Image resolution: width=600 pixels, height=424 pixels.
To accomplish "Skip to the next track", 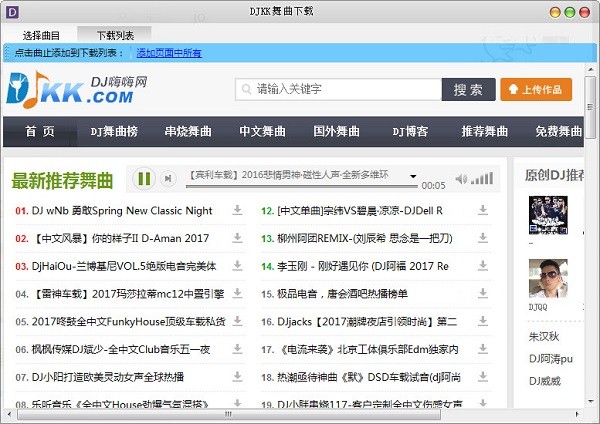I will point(168,179).
